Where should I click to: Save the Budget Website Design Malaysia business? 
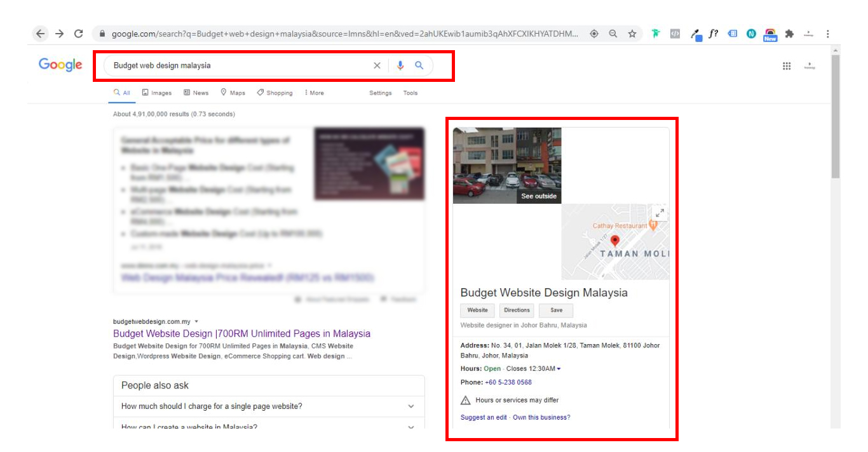coord(556,310)
